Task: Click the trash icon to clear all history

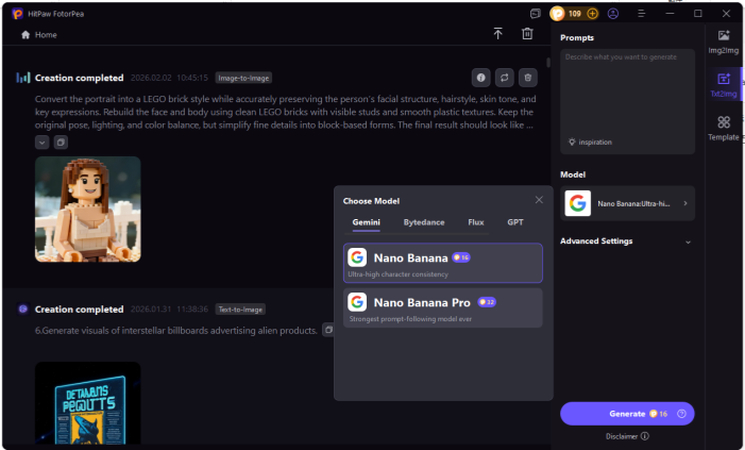Action: click(527, 34)
